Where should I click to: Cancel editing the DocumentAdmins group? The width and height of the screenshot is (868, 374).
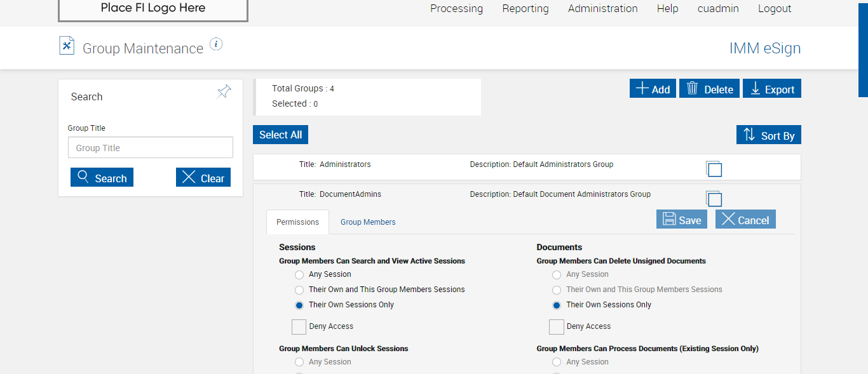click(x=745, y=220)
